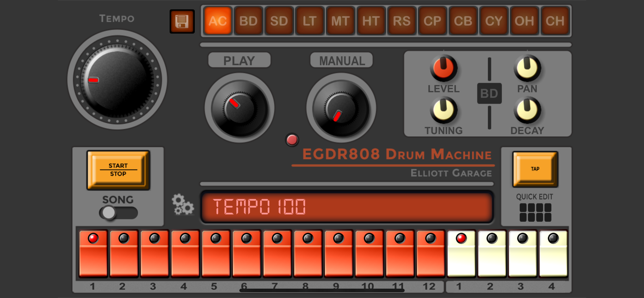The height and width of the screenshot is (298, 644).
Task: Toggle step pad 8
Action: 308,254
